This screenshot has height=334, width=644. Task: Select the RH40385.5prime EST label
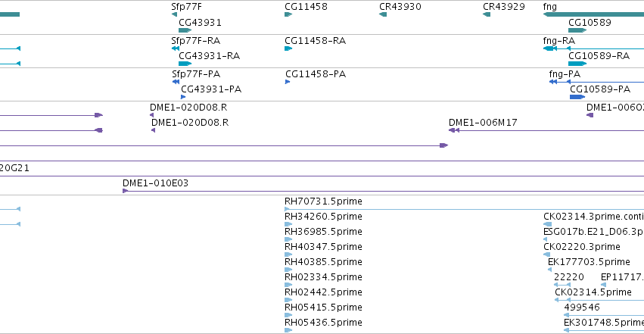[323, 262]
